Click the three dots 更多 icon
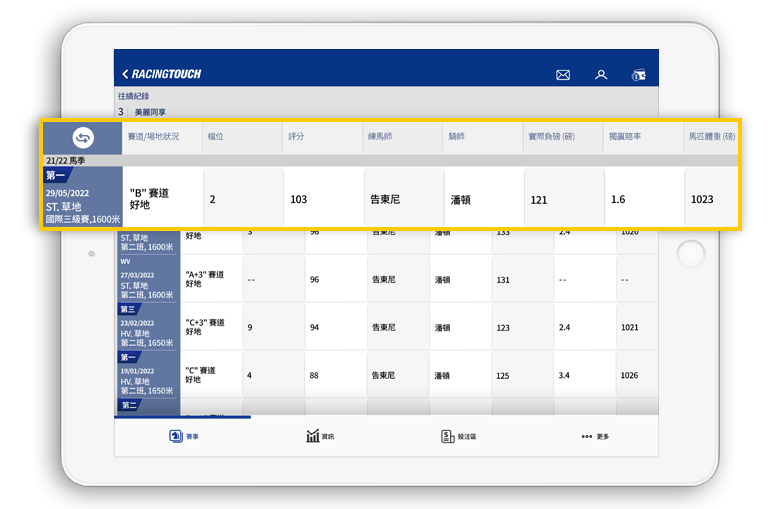Viewport: 770px width, 509px height. click(x=594, y=436)
